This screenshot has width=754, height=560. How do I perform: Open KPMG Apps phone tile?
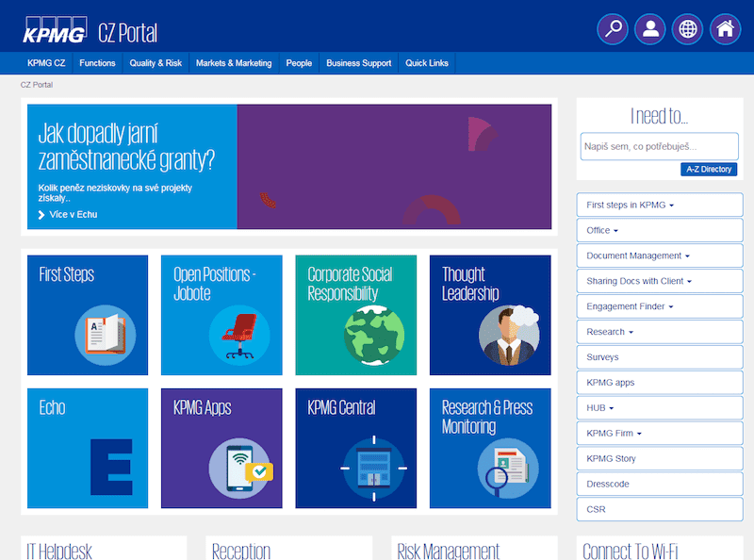(x=221, y=449)
